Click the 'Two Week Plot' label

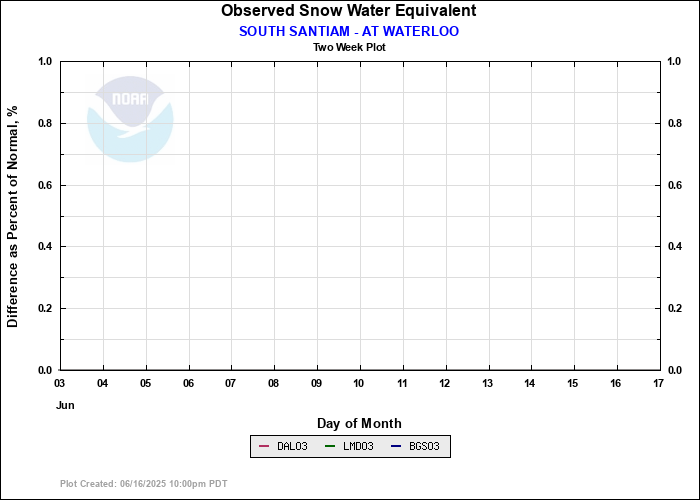tap(349, 47)
